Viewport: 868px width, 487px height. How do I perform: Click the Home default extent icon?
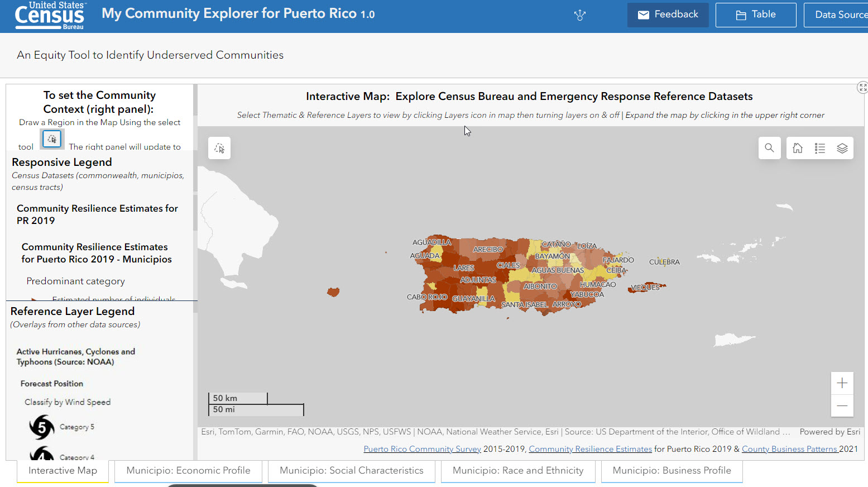(797, 148)
